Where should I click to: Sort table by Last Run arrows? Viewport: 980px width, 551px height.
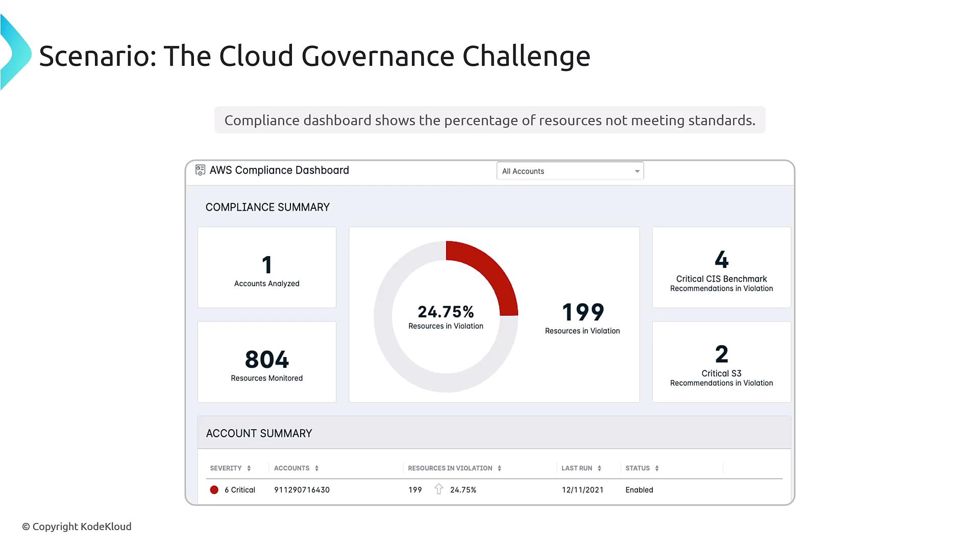(600, 468)
